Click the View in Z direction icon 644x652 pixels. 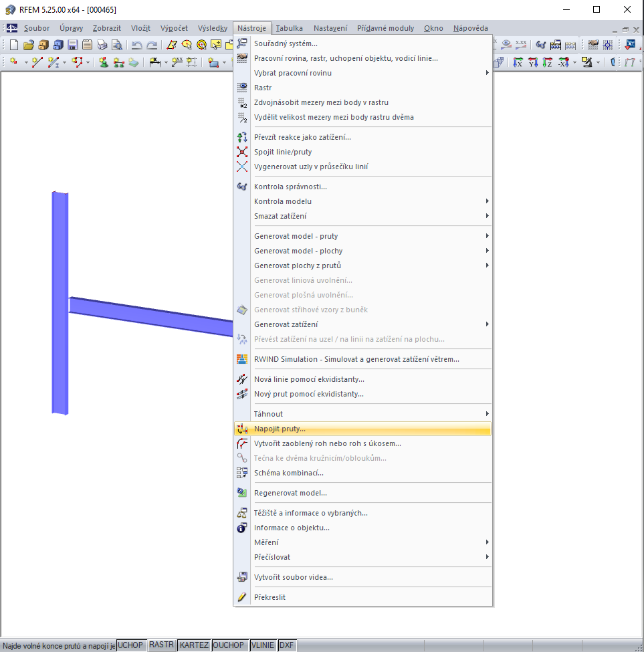click(x=548, y=62)
